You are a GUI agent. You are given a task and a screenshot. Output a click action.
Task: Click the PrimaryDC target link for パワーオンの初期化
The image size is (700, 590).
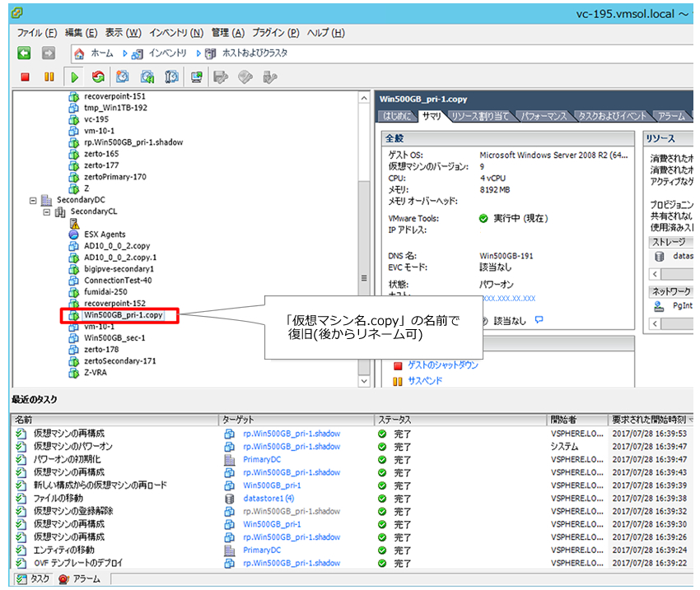[262, 460]
